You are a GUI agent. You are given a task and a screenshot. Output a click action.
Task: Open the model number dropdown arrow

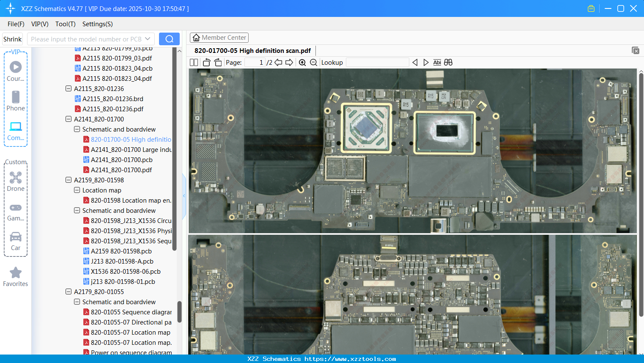point(148,39)
